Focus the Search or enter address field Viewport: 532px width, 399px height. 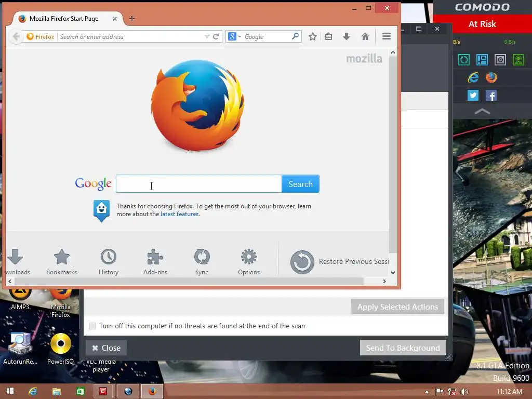(x=130, y=37)
